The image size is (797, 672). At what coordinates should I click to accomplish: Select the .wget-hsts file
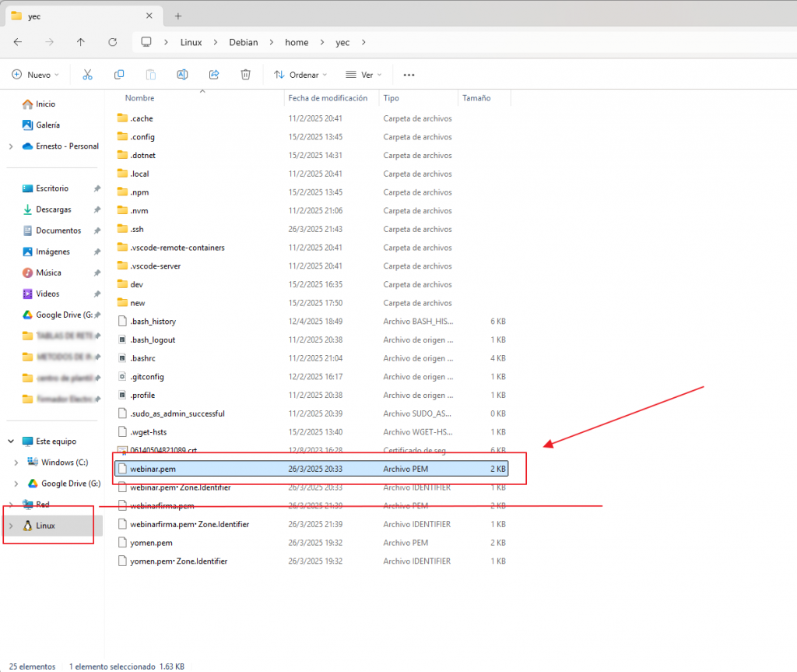(311, 432)
